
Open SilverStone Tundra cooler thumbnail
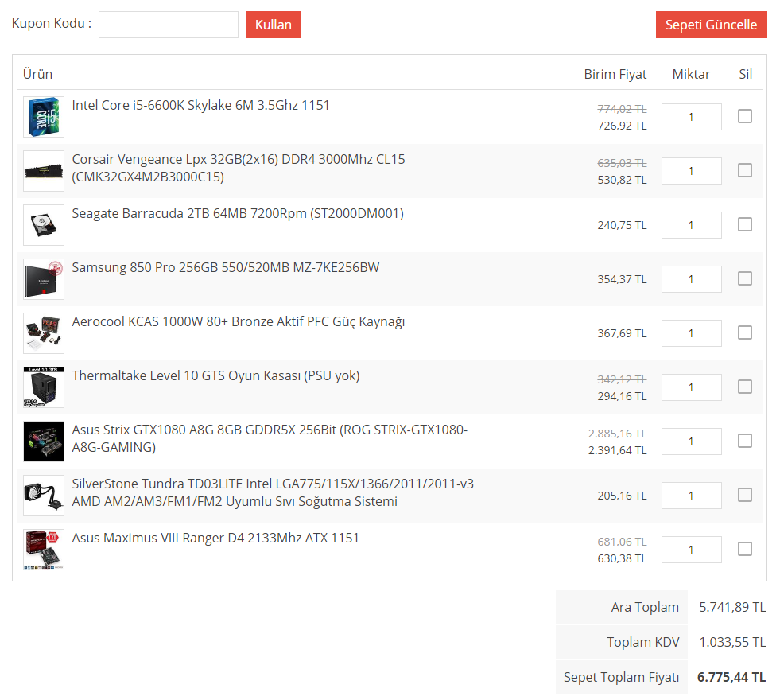pos(44,496)
